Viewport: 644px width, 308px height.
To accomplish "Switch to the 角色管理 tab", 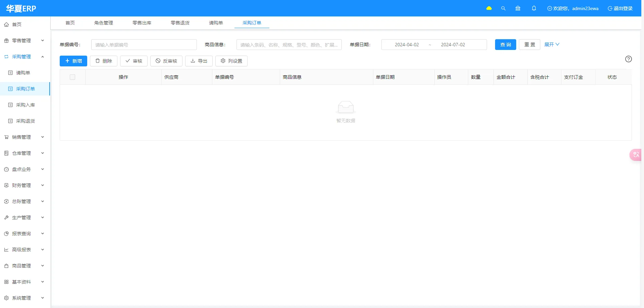I will click(104, 23).
